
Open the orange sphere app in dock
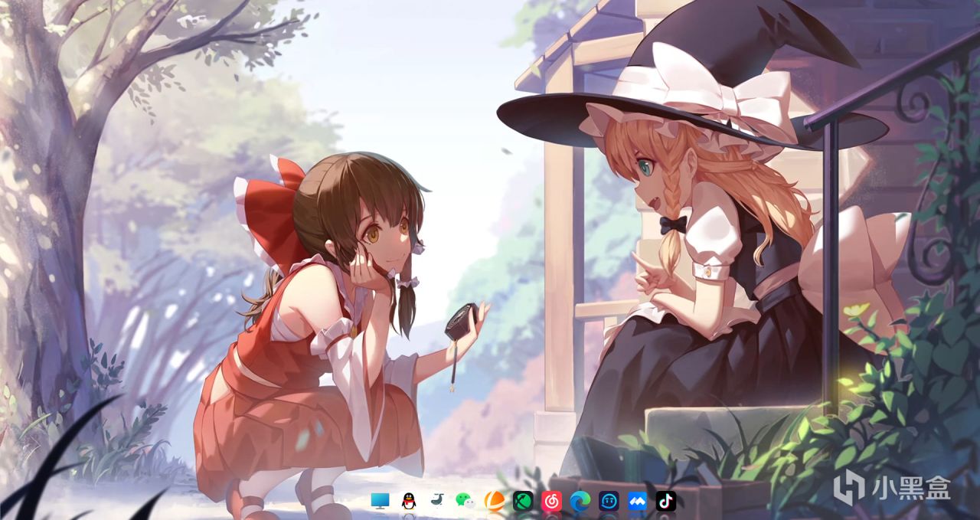pyautogui.click(x=494, y=501)
